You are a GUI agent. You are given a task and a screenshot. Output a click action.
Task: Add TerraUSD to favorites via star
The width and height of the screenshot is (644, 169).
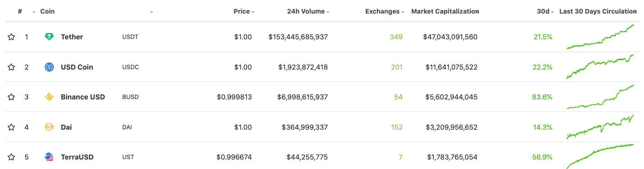pos(11,157)
